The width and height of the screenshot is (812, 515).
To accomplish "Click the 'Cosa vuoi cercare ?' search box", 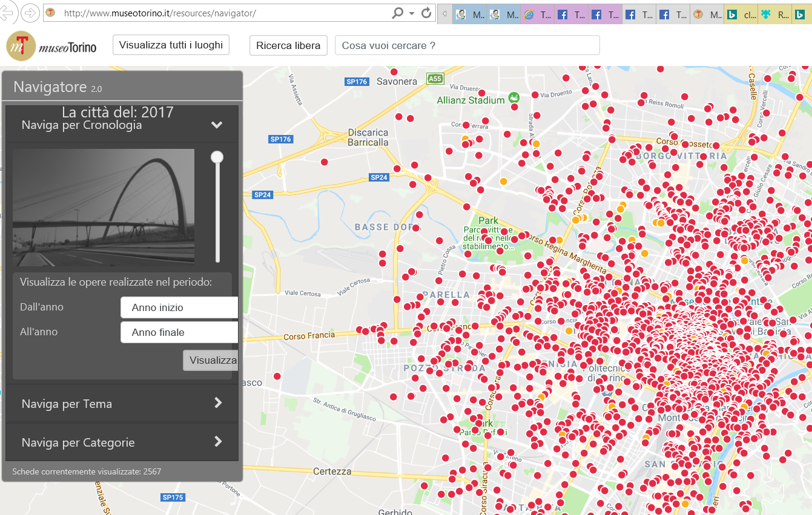I will click(466, 45).
